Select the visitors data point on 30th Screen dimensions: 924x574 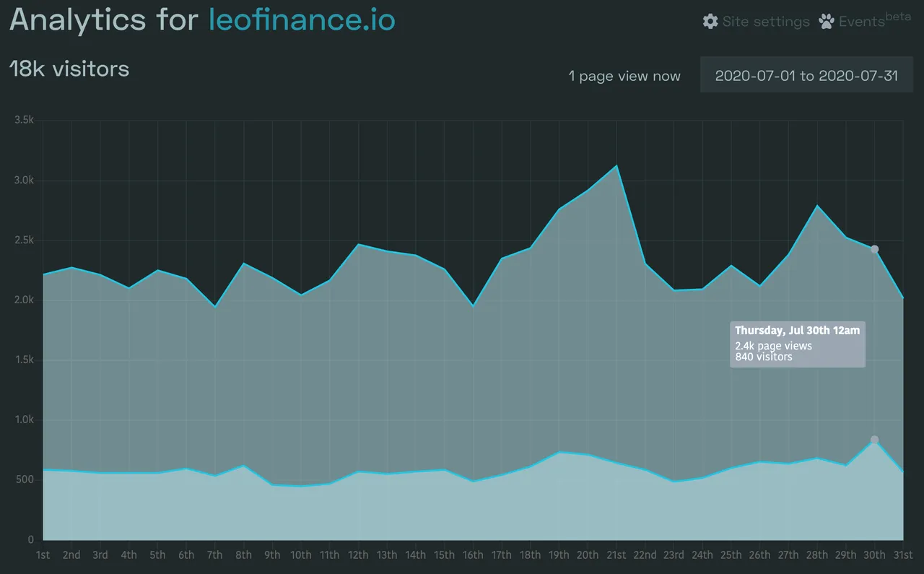click(874, 440)
